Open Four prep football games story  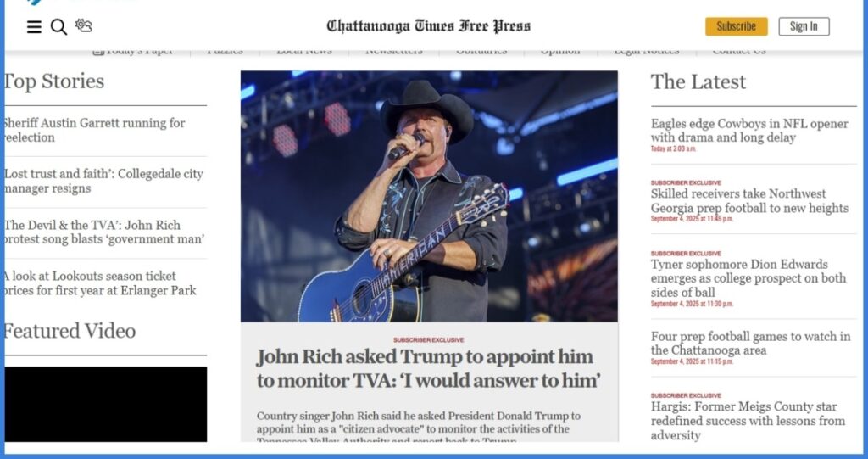click(751, 343)
